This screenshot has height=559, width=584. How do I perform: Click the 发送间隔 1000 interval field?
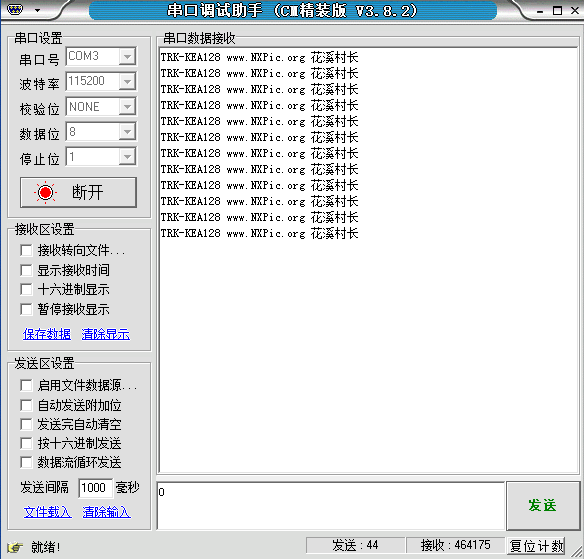95,487
